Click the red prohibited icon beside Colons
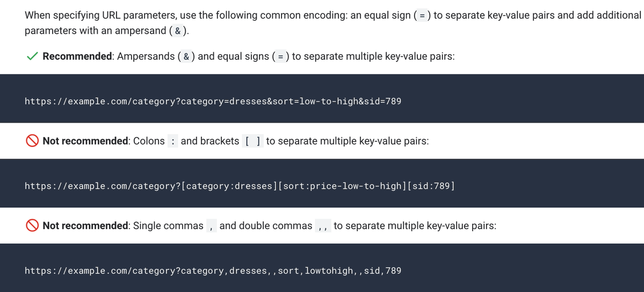This screenshot has width=644, height=292. (32, 141)
